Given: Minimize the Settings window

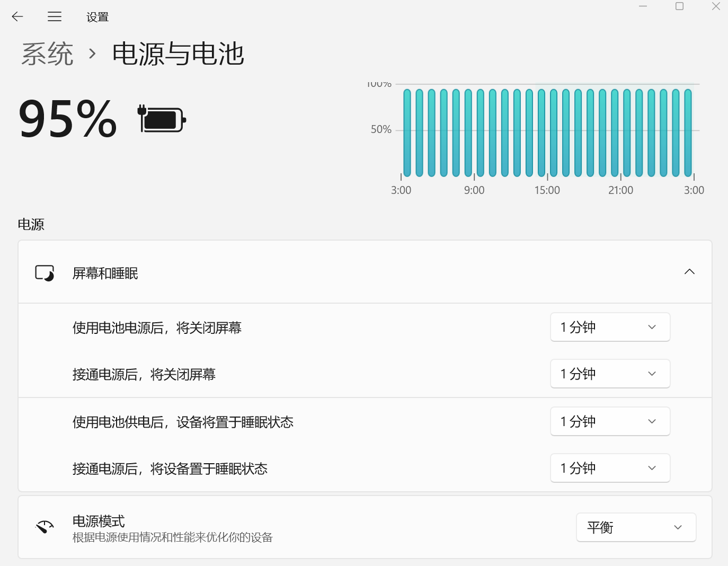Looking at the screenshot, I should click(643, 6).
